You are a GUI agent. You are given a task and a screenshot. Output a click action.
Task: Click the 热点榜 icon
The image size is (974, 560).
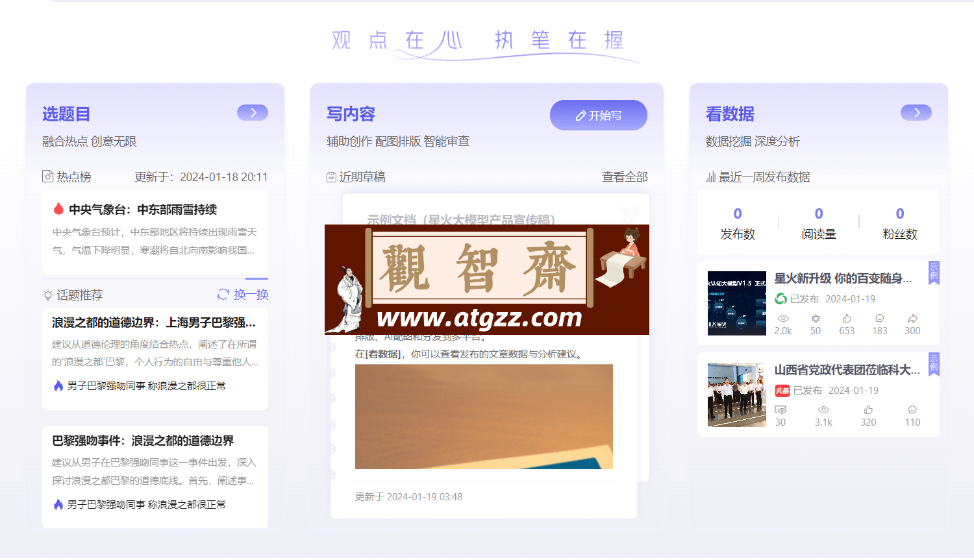pos(47,177)
